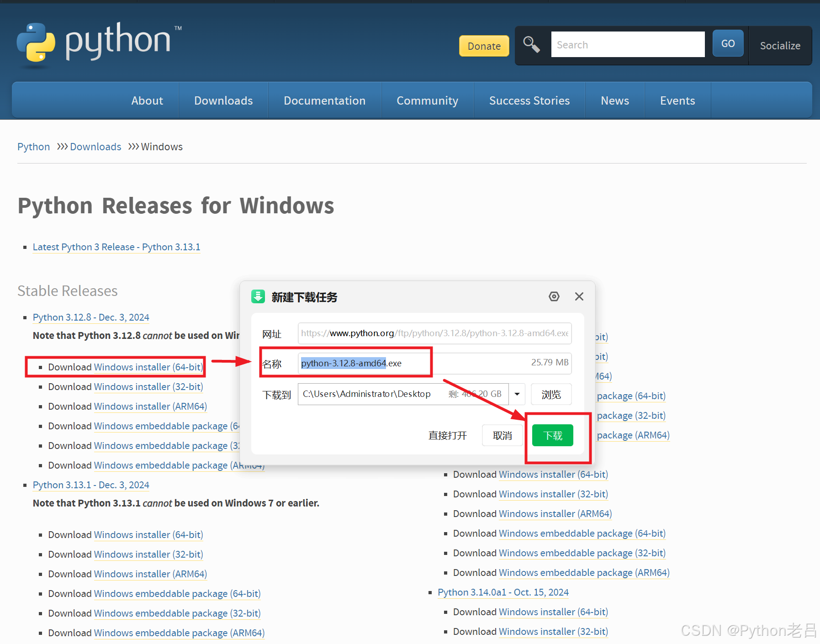Click Windows installer (ARM64) under Python 3.12.8
Image resolution: width=820 pixels, height=644 pixels.
coord(150,406)
